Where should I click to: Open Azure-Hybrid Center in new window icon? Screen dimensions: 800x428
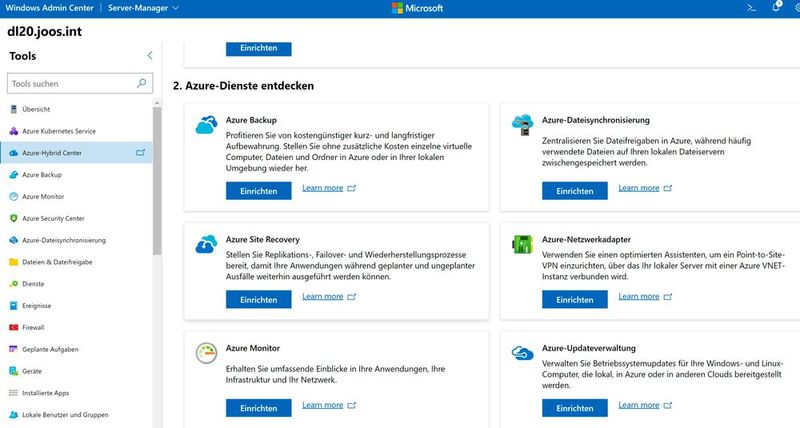coord(140,153)
